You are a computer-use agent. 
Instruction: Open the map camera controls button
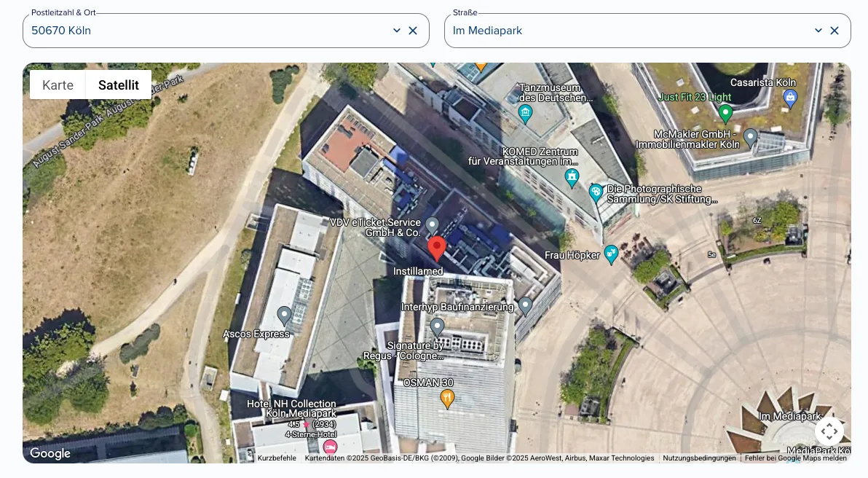[x=829, y=431]
